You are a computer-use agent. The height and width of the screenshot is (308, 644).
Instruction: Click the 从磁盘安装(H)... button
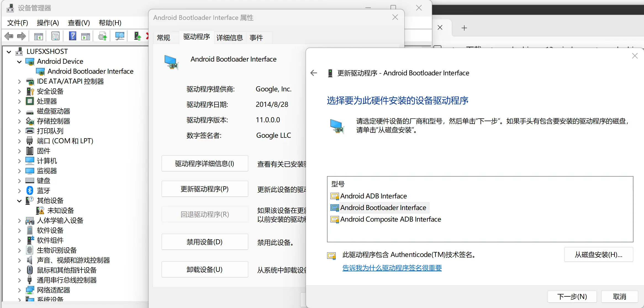[x=598, y=254]
